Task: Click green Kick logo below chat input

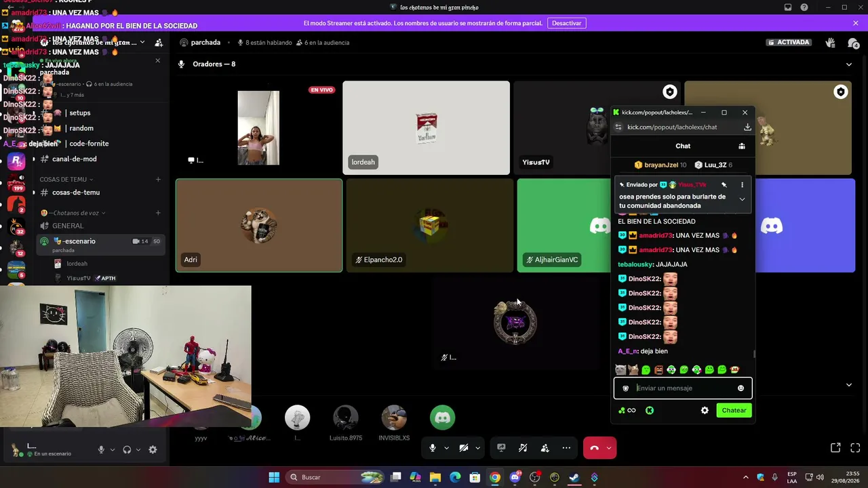Action: pos(650,411)
